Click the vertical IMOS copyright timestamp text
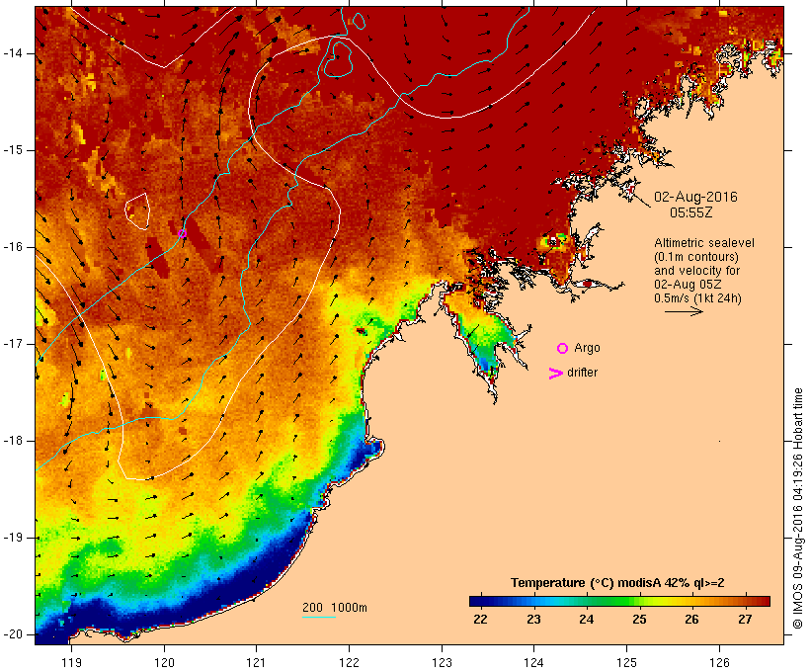This screenshot has width=810, height=672. coord(798,508)
